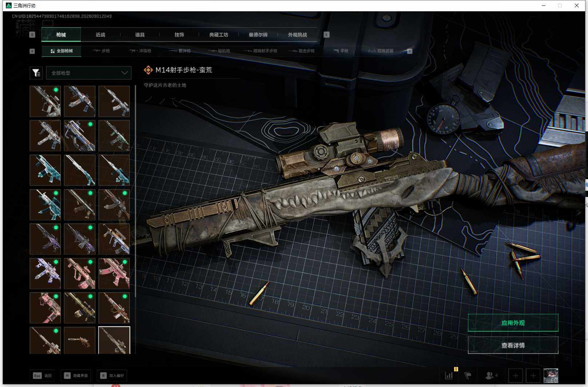Show the 霰弹枪 category
The height and width of the screenshot is (387, 588).
click(x=180, y=51)
